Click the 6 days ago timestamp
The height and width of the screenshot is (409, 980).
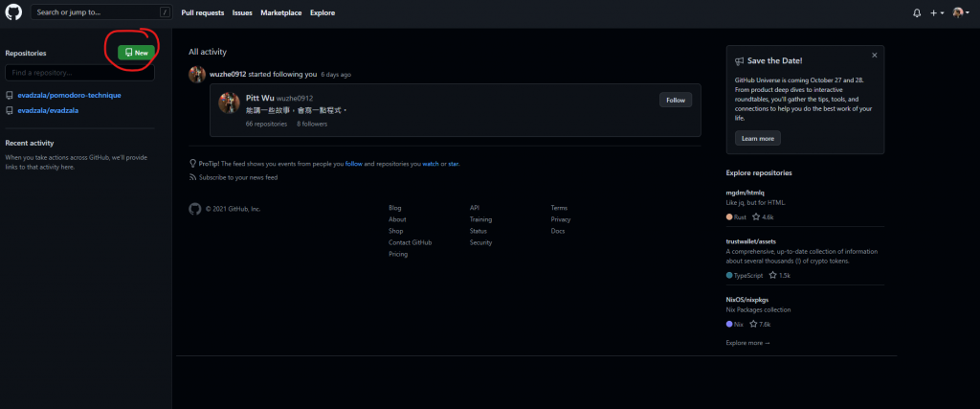(336, 75)
